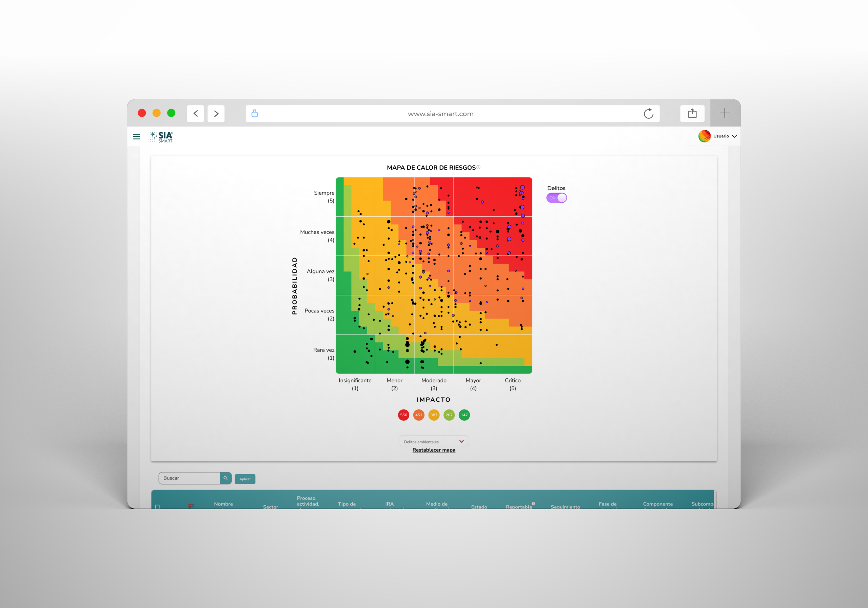The image size is (868, 608).
Task: Reload the page with refresh icon
Action: 648,114
